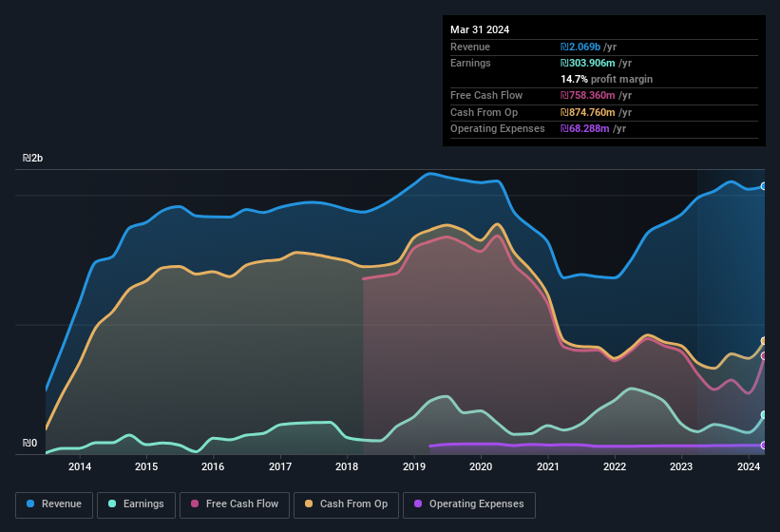Viewport: 780px width, 532px height.
Task: Click the Earnings row label in tooltip
Action: point(470,63)
